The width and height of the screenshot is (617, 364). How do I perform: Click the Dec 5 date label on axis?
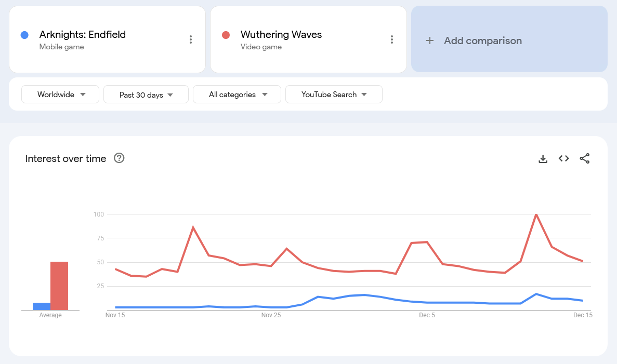tap(427, 315)
